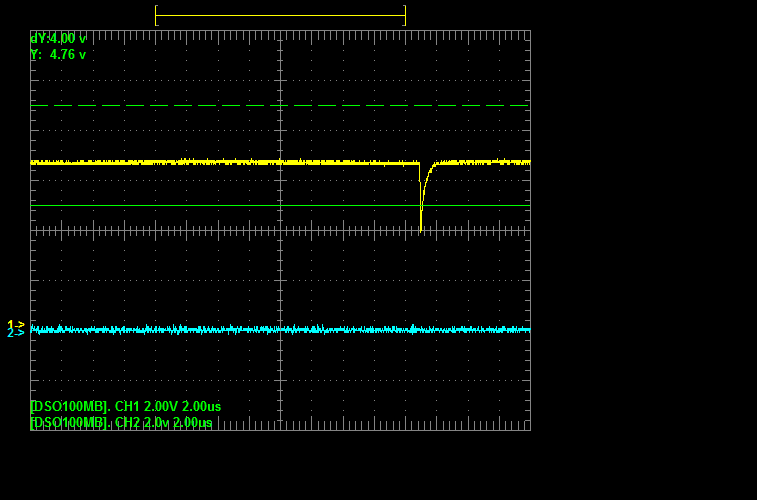Click the cyan CH2 ground marker
Viewport: 757px width, 500px height.
15,332
